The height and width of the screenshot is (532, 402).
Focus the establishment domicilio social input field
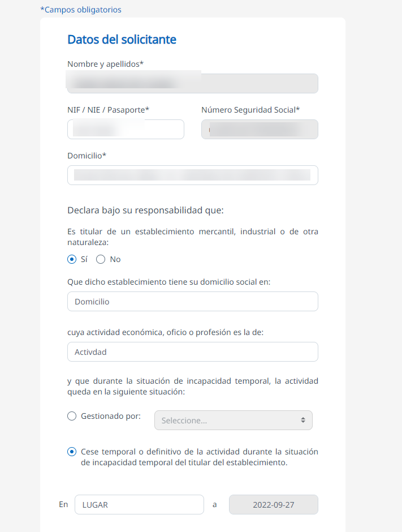click(x=192, y=302)
